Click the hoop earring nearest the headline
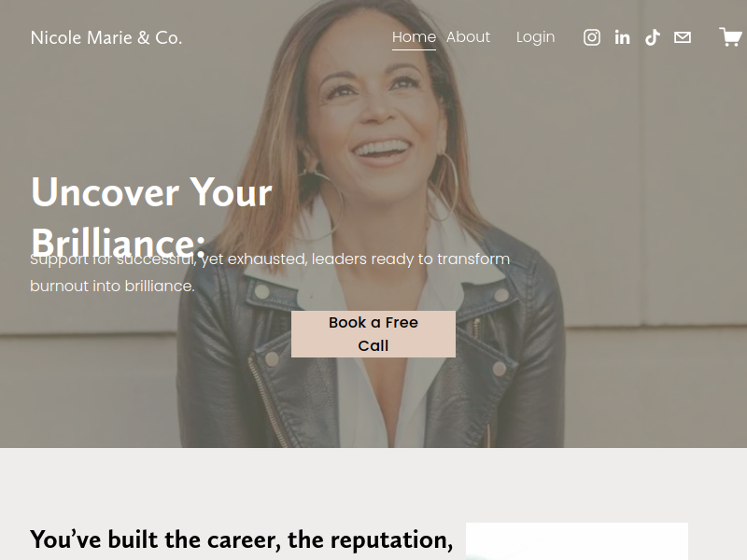The image size is (747, 560). 320,204
